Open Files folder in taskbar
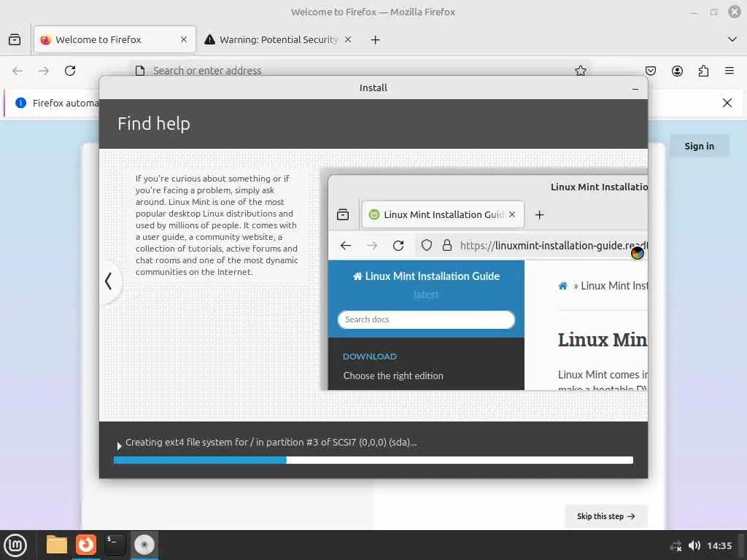747x560 pixels. tap(57, 545)
